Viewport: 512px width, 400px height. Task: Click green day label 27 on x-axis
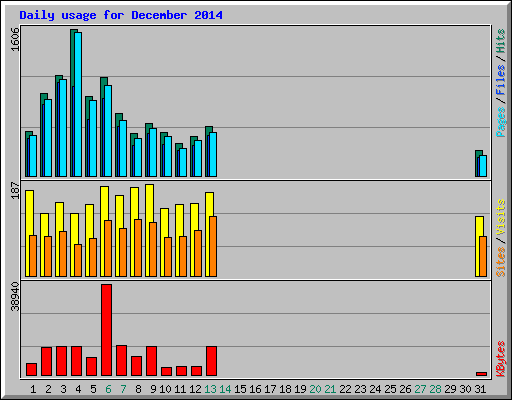tap(420, 389)
